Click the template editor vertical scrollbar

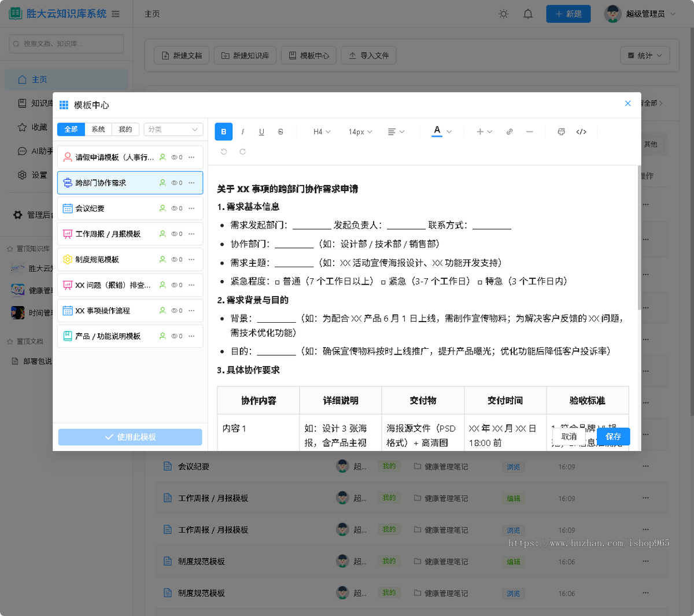pyautogui.click(x=639, y=237)
